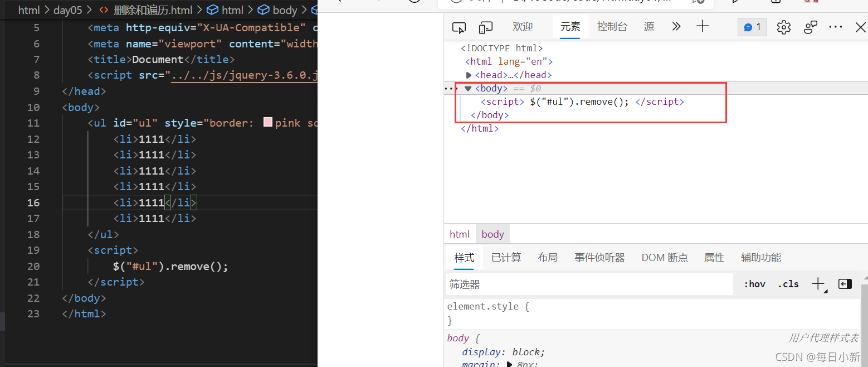
Task: Click the send feedback icon in DevTools
Action: point(811,27)
